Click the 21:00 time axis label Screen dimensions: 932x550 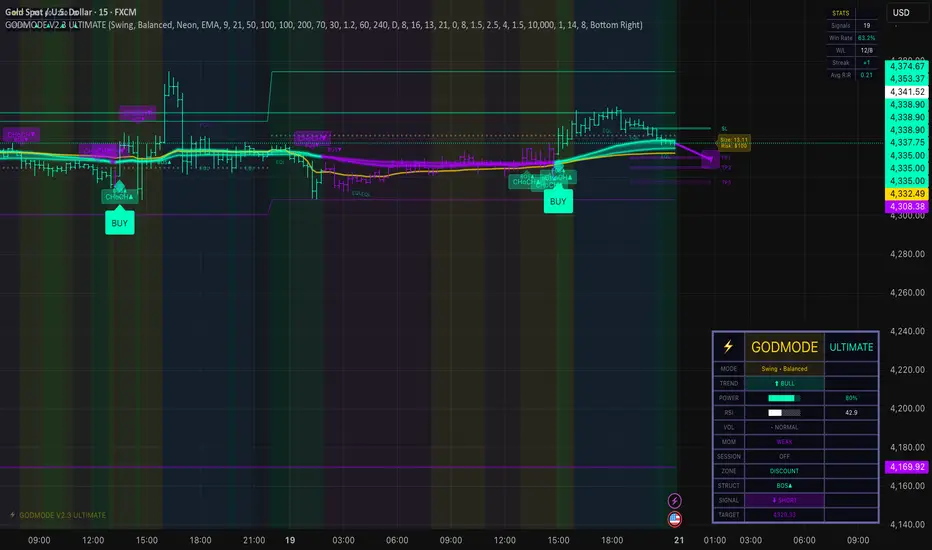coord(254,540)
